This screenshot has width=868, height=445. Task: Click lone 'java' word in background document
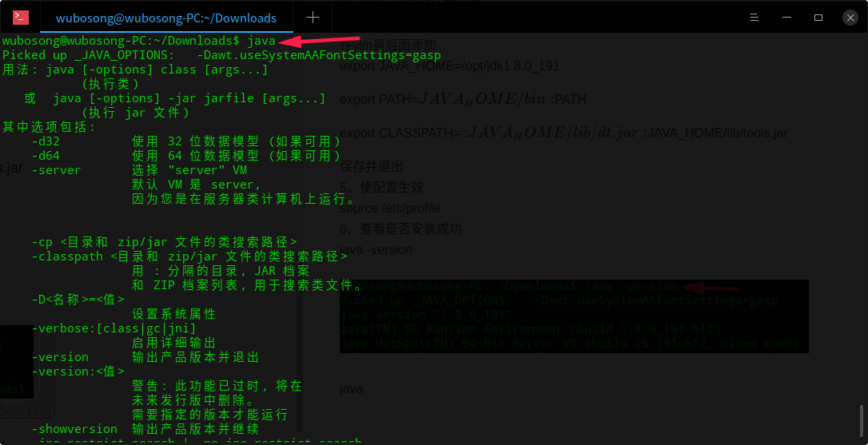(x=352, y=389)
